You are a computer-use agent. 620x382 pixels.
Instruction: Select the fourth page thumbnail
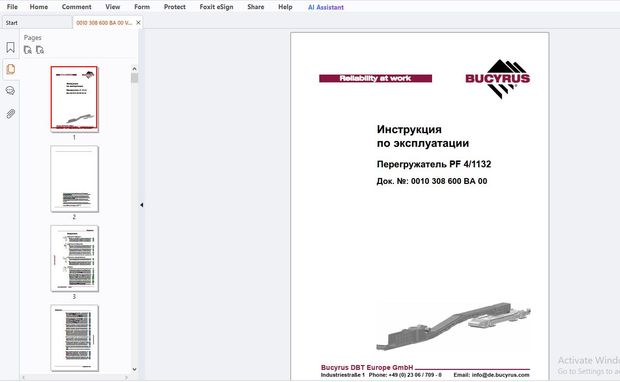click(74, 338)
